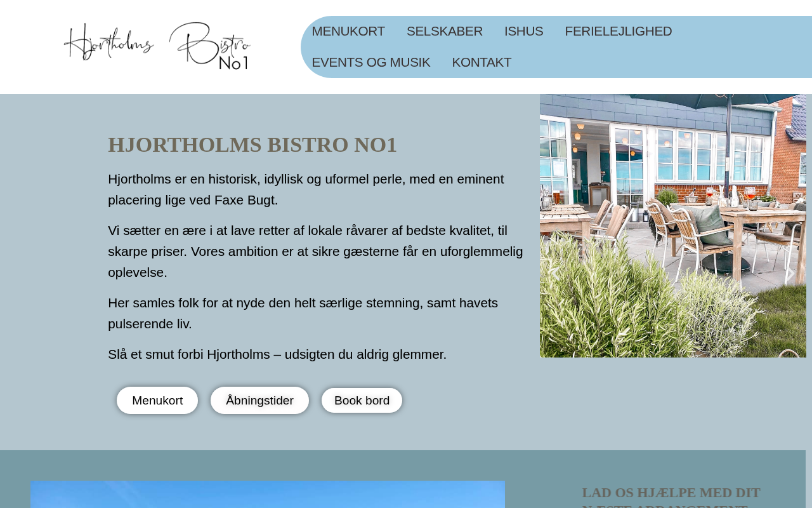Navigate to the ISHUS page
Screen dimensions: 812x508
[524, 31]
